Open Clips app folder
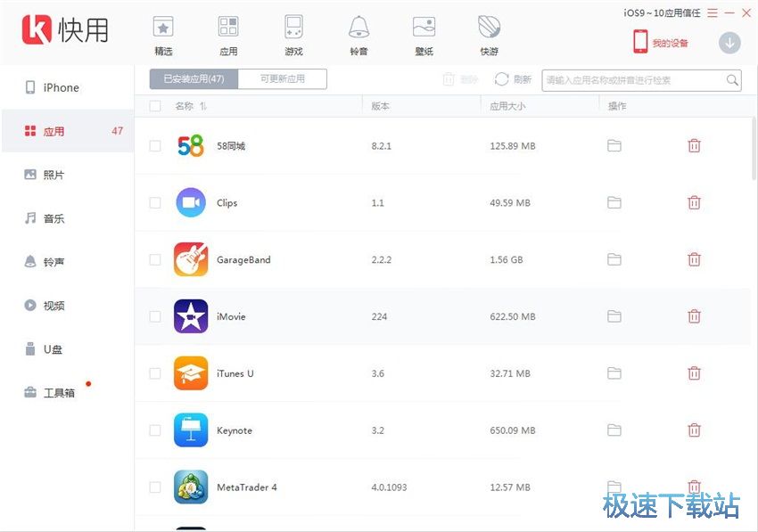Image resolution: width=758 pixels, height=532 pixels. (614, 202)
